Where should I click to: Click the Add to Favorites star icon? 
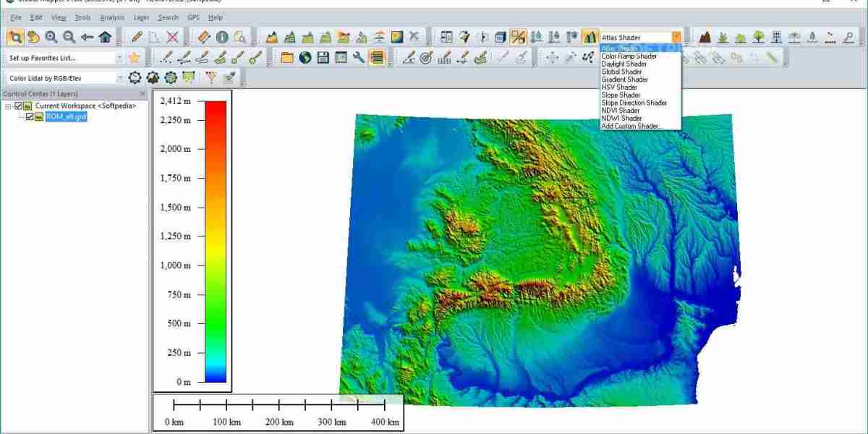[x=134, y=58]
